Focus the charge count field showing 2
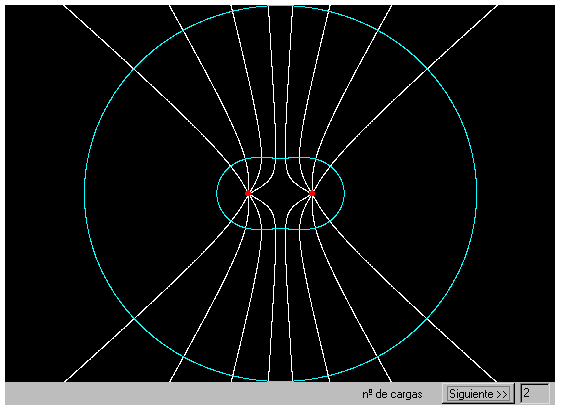562x411 pixels. click(x=534, y=393)
